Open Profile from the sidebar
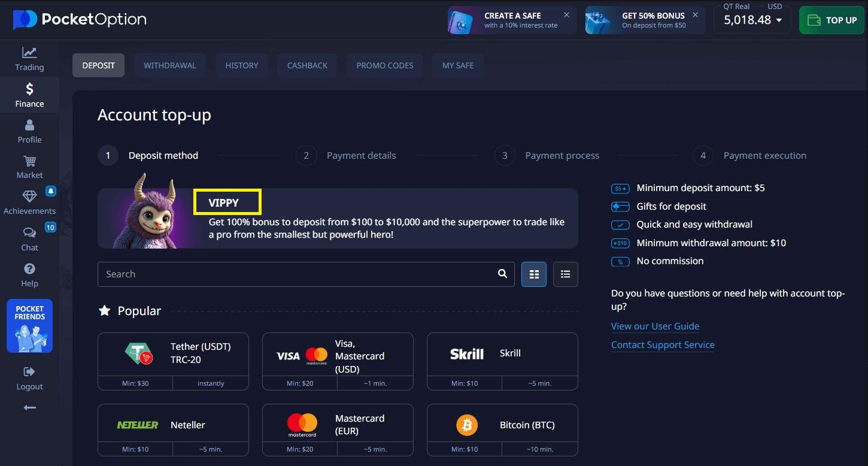Screen dimensions: 868x466 click(x=29, y=125)
